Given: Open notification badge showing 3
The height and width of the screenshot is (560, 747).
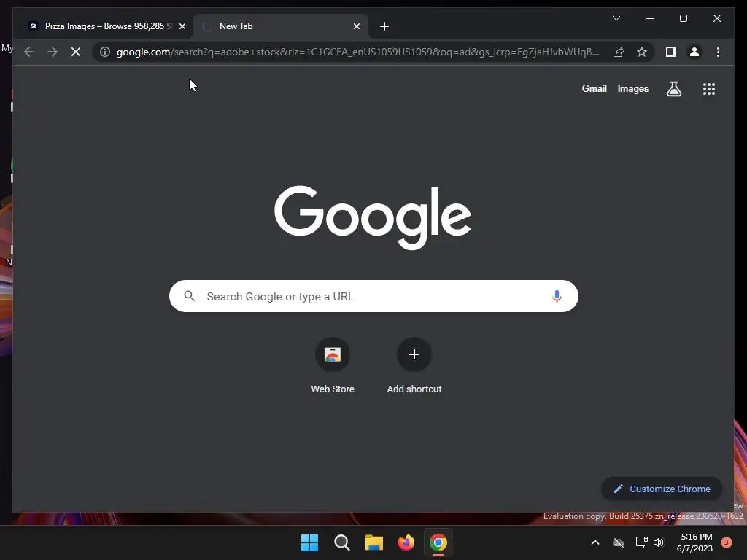Looking at the screenshot, I should [727, 542].
